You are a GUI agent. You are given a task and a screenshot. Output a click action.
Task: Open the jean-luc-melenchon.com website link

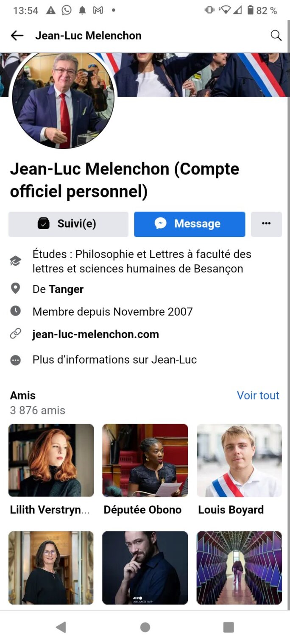(96, 334)
